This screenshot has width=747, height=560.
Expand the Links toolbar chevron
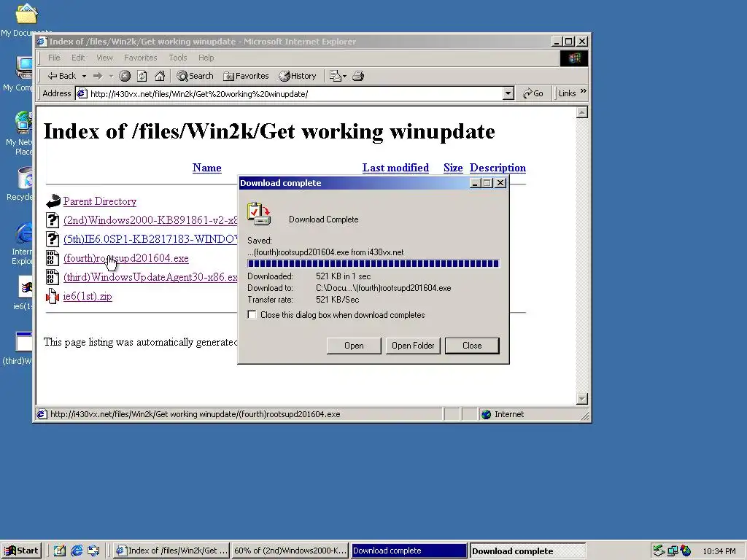click(584, 91)
